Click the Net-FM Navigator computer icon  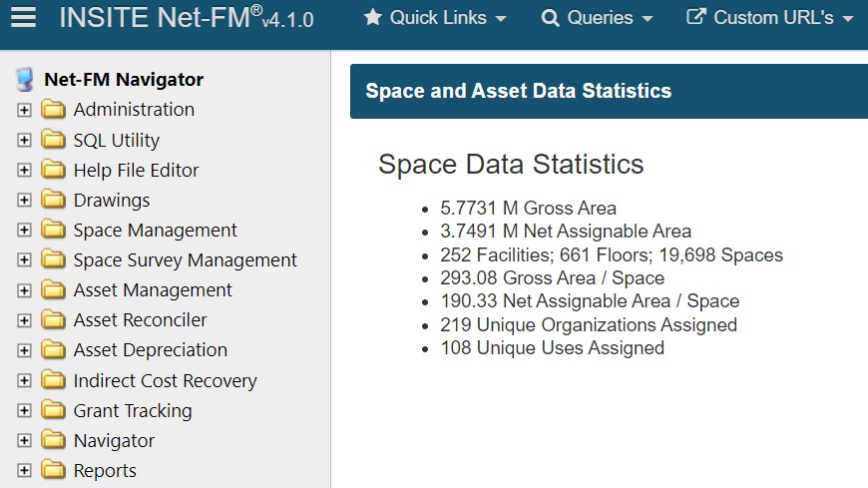tap(24, 80)
